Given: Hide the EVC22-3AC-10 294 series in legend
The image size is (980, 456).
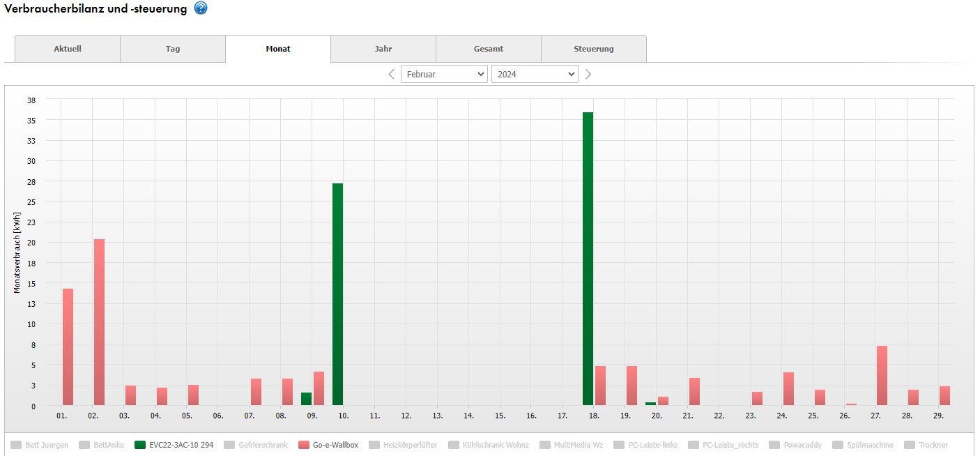Looking at the screenshot, I should click(x=174, y=445).
